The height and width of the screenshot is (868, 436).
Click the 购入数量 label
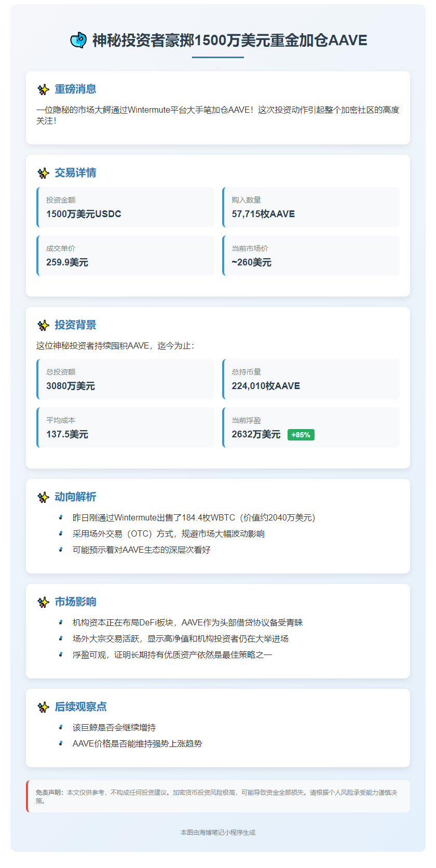[x=246, y=200]
